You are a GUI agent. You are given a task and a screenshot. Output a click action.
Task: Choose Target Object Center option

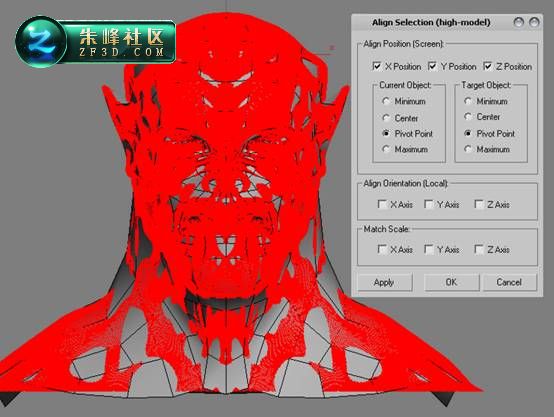tap(468, 117)
